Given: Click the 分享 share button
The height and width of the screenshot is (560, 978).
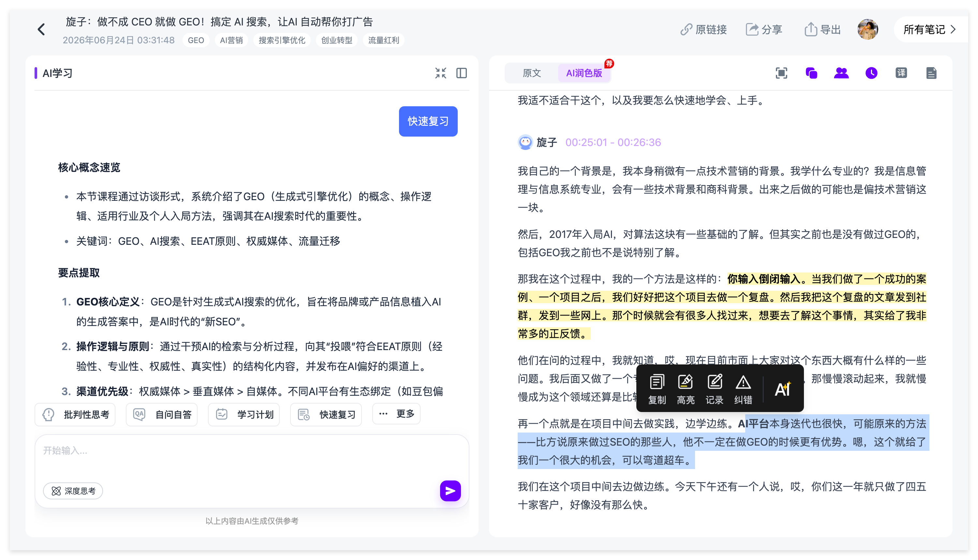Looking at the screenshot, I should pos(764,30).
